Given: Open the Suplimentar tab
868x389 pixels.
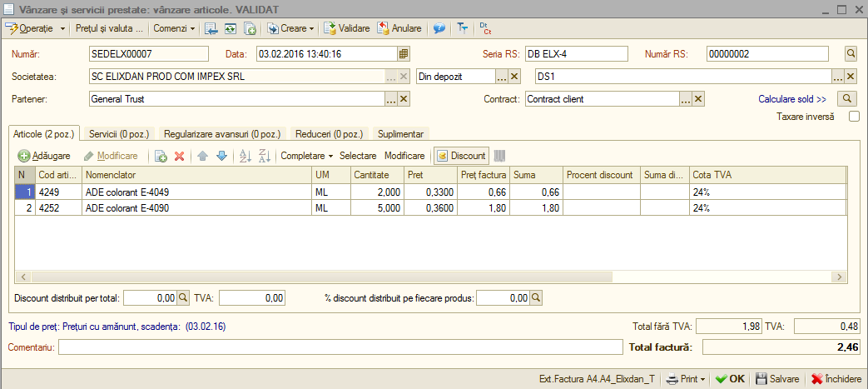Looking at the screenshot, I should tap(401, 133).
